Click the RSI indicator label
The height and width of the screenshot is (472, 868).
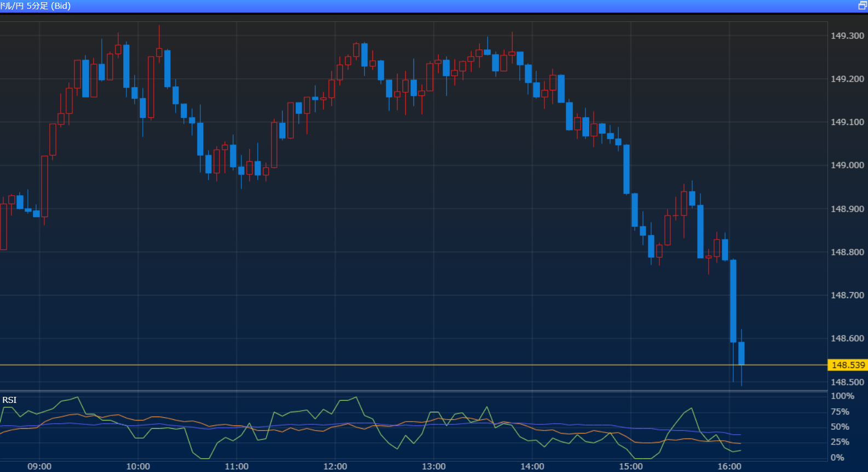click(x=9, y=400)
